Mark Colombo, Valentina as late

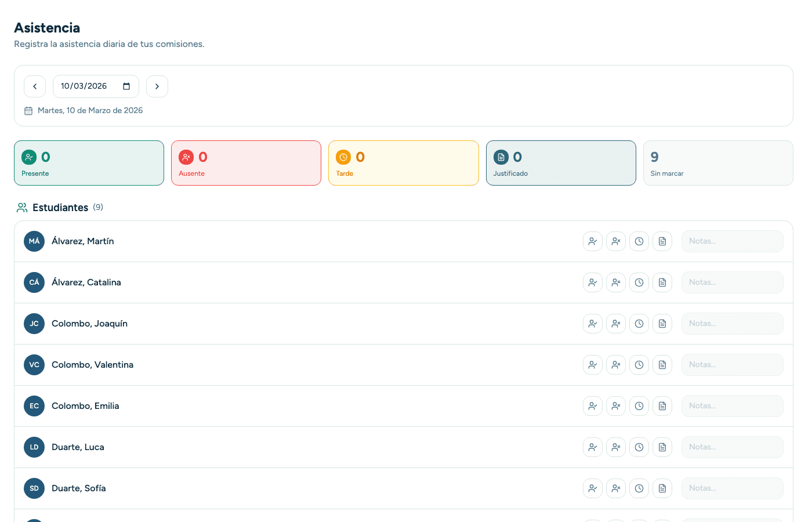click(x=639, y=365)
